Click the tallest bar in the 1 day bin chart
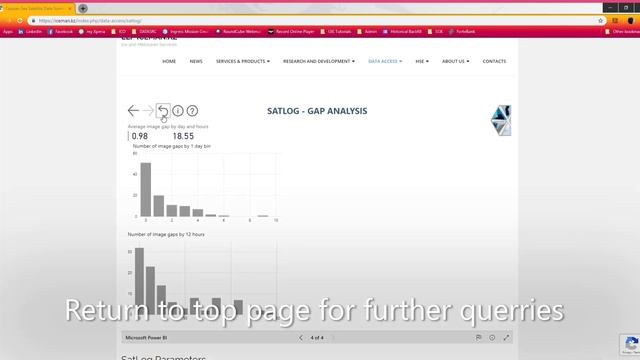 tap(146, 189)
